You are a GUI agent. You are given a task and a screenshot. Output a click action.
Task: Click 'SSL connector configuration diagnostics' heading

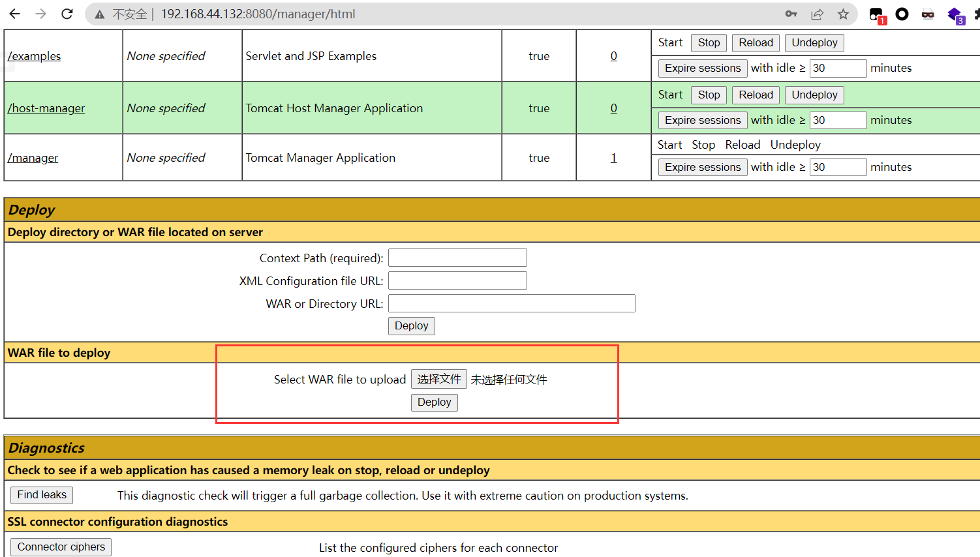point(117,522)
